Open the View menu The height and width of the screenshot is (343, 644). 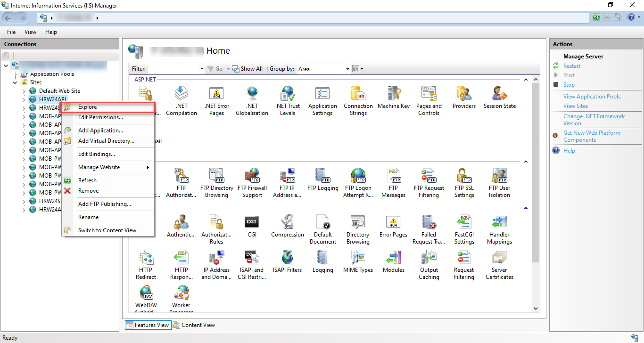coord(30,32)
